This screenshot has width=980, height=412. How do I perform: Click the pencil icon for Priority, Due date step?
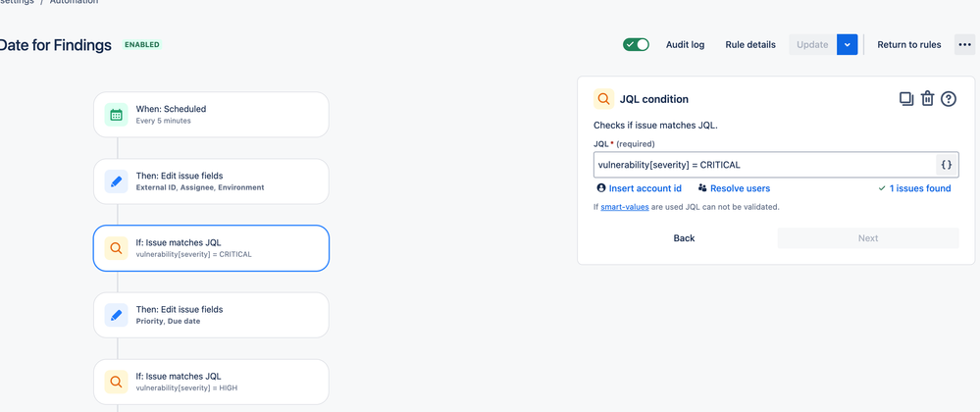pos(117,315)
